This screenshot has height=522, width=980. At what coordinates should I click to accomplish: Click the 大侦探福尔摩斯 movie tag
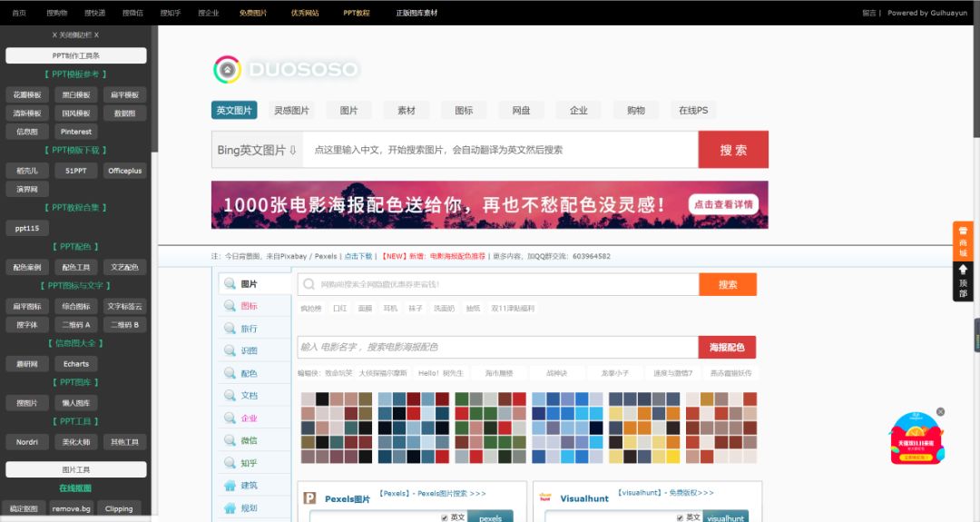(x=383, y=373)
